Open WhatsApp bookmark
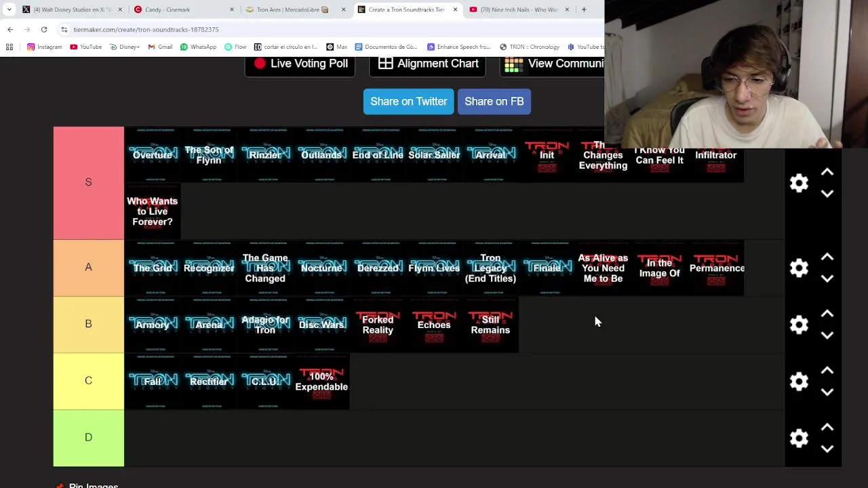Viewport: 868px width, 488px height. [198, 47]
